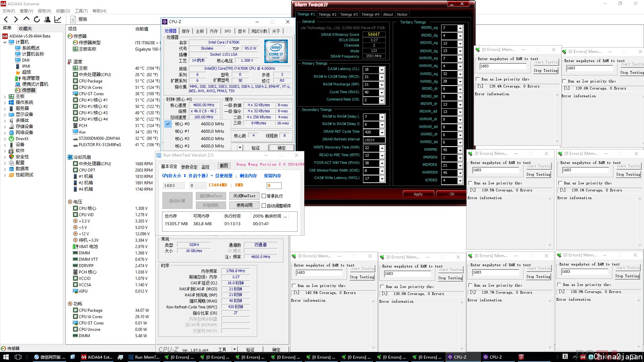Enable 背景执行 checkbox in Run MemTest
This screenshot has height=362, width=644.
[x=264, y=196]
